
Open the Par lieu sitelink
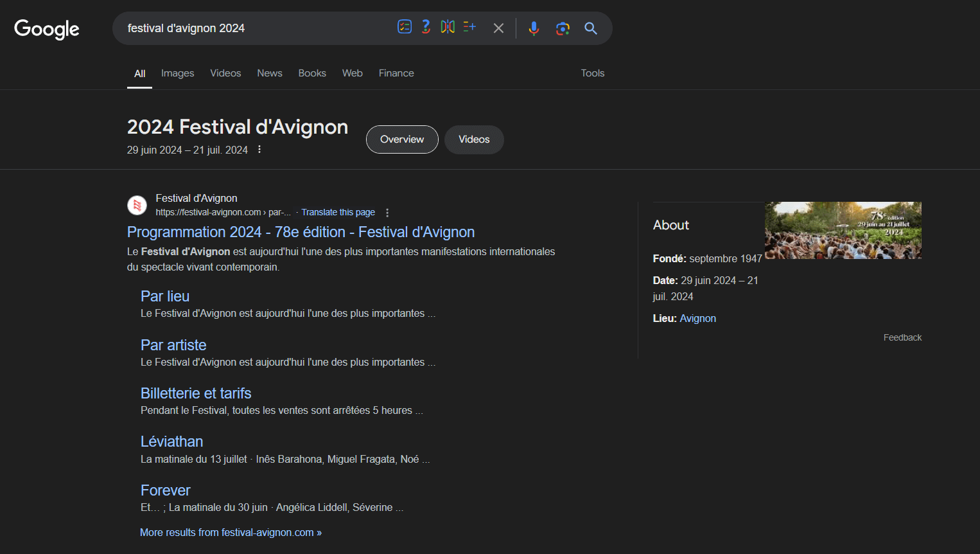coord(165,296)
